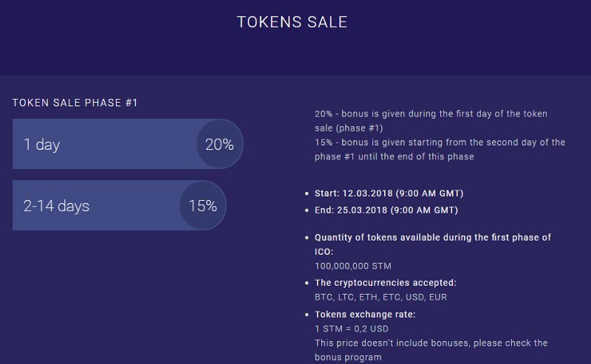Click the Tokens exchange rate bullet point
The image size is (591, 364).
tap(307, 315)
